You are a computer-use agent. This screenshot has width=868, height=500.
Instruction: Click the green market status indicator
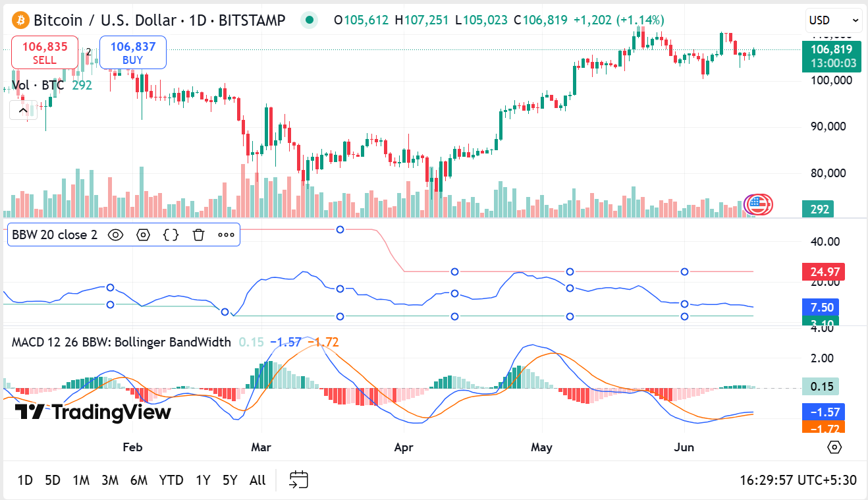(309, 20)
